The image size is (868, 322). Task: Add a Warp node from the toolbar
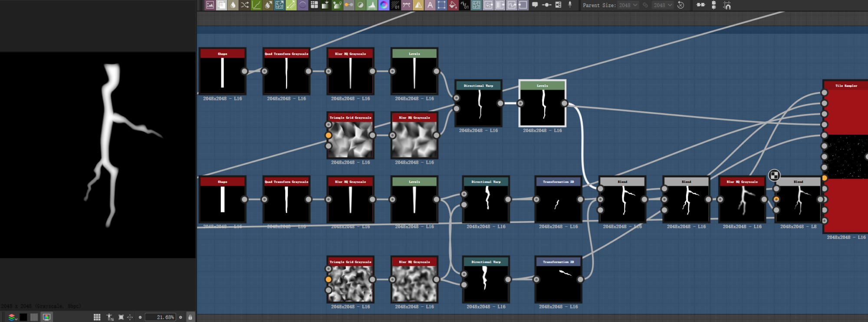point(477,5)
